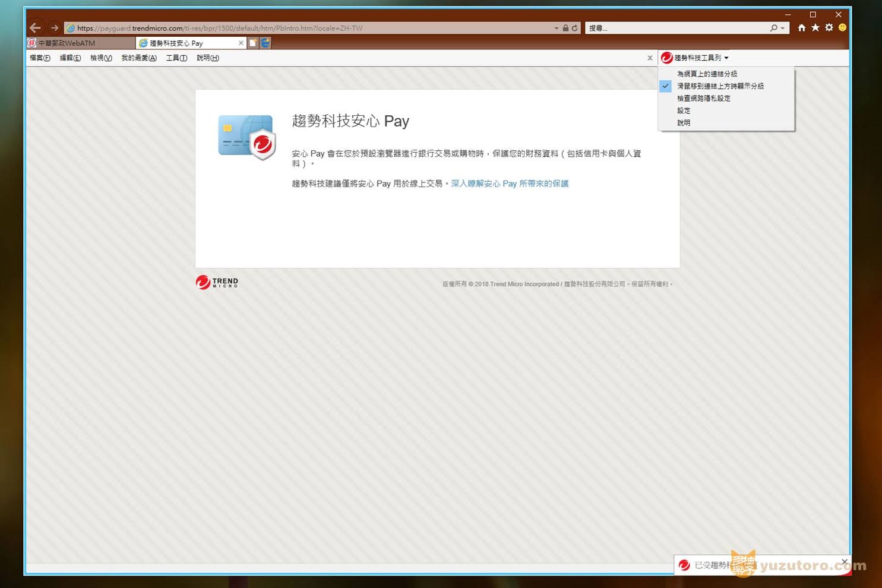Click the 搜尋 search box

pos(677,28)
